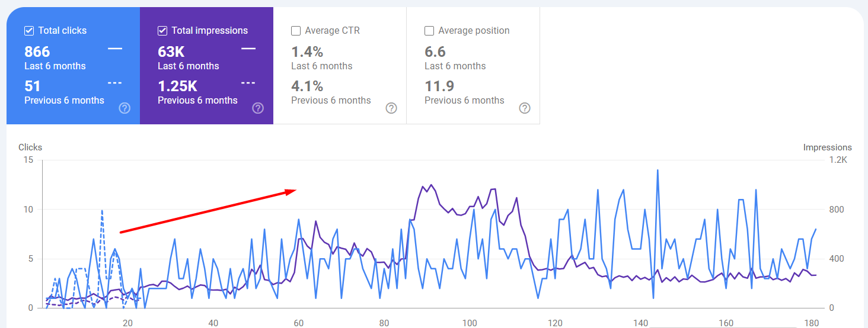Click dashed line legend in Total clicks card
The width and height of the screenshot is (868, 328).
[x=115, y=83]
